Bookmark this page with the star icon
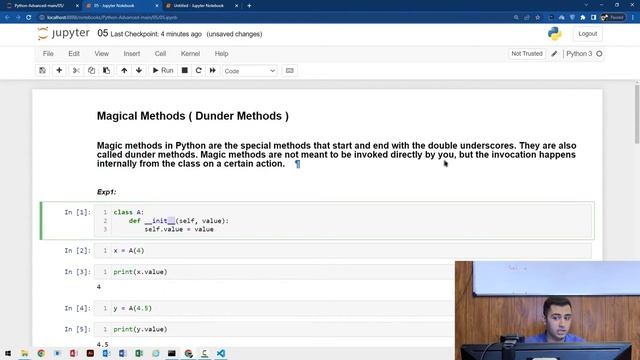Image resolution: width=640 pixels, height=360 pixels. coord(538,18)
